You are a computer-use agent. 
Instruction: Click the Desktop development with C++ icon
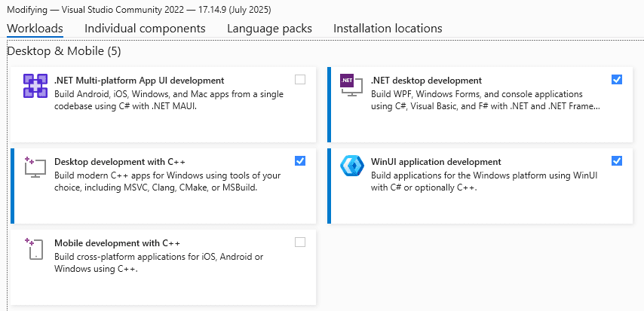[x=35, y=167]
